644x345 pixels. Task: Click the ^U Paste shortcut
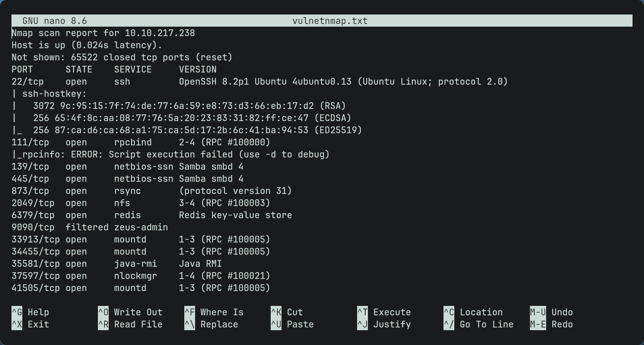(x=292, y=324)
